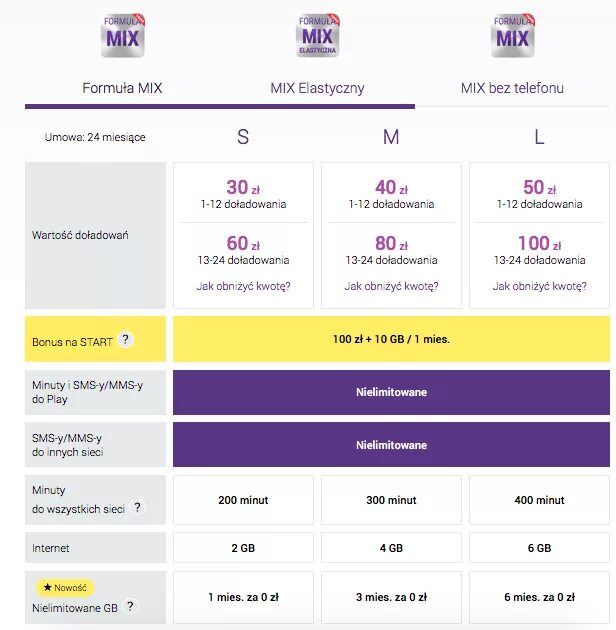616x630 pixels.
Task: Click the MIX bez telefonu logo icon
Action: 512,35
